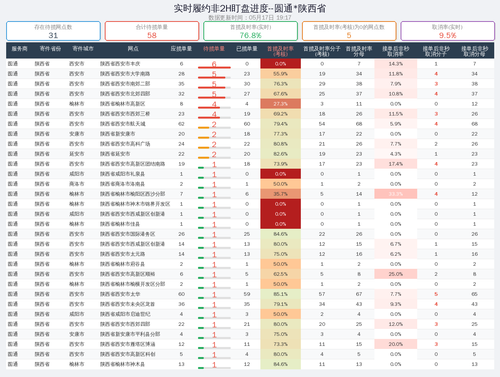The image size is (500, 377).
Task: Select the 62.5% 首揽及时率 cell
Action: (x=280, y=274)
